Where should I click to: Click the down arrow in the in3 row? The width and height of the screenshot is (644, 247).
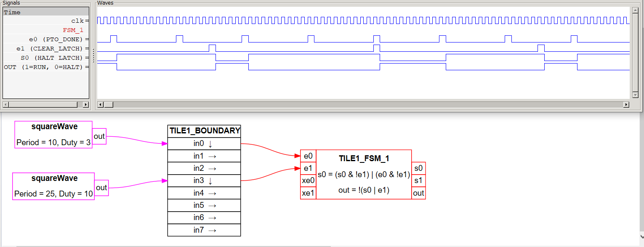pos(210,181)
